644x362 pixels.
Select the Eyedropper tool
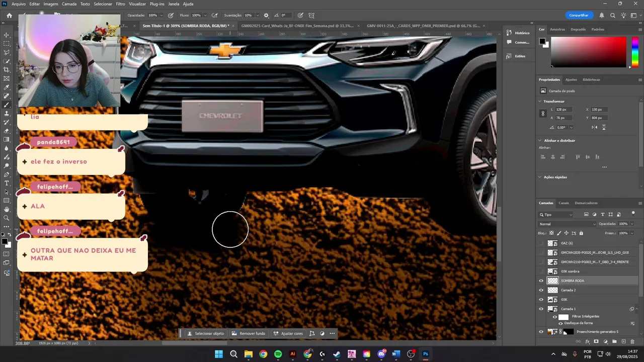pos(7,87)
